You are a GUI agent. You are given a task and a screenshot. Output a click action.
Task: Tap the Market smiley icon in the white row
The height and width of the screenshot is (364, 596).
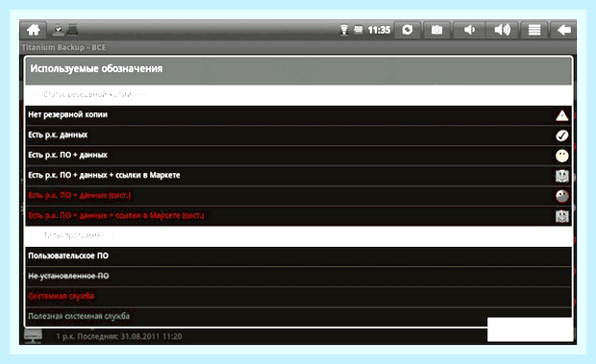tap(561, 176)
